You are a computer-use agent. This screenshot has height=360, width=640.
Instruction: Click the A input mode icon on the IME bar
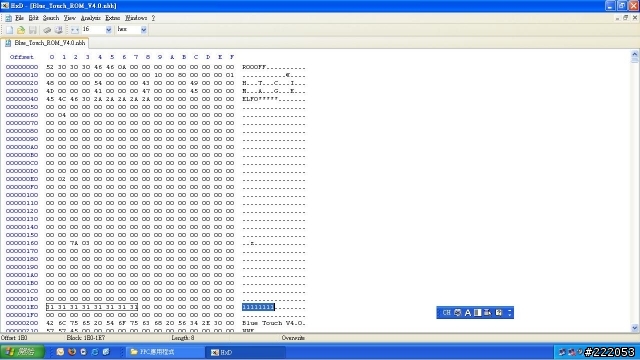point(468,313)
